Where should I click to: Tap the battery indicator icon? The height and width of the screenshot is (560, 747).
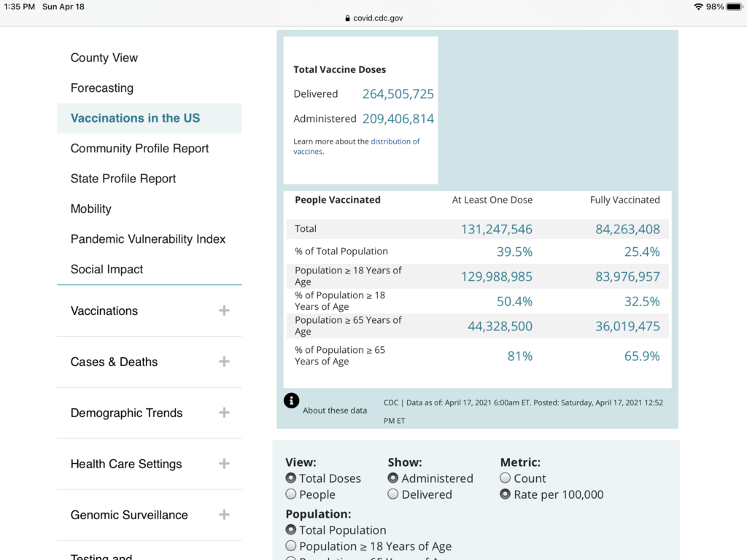[734, 7]
